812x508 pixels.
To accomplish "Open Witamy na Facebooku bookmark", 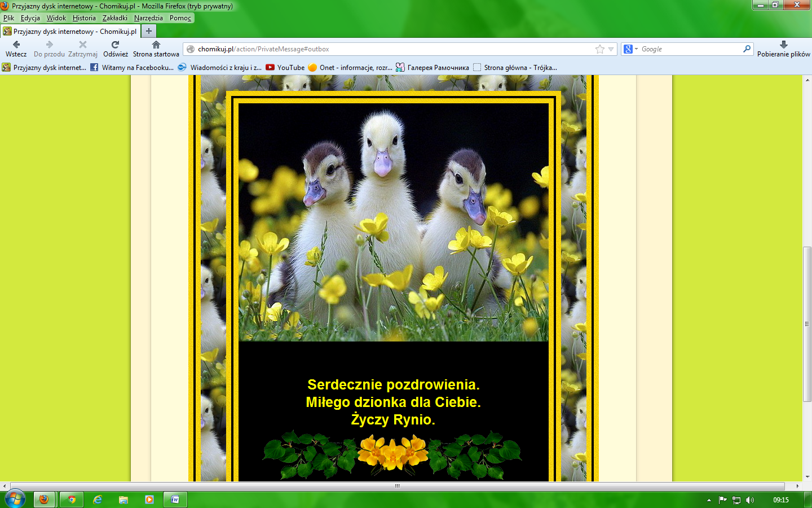I will click(132, 67).
